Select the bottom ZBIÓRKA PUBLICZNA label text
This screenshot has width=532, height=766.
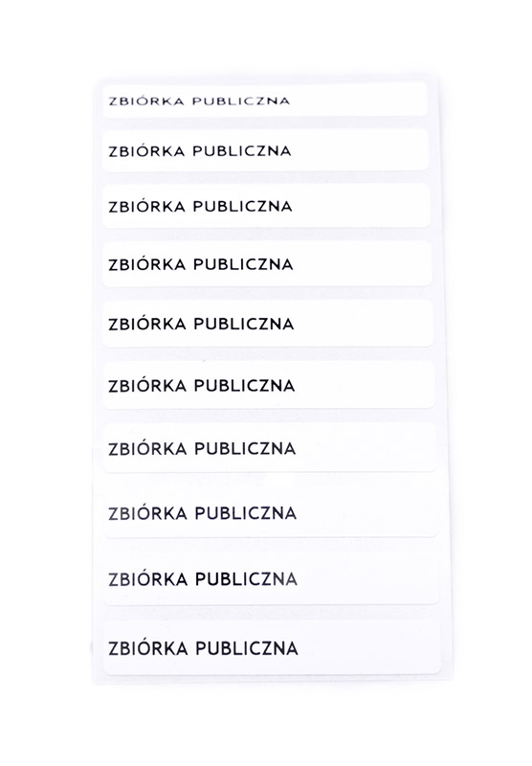tap(203, 648)
